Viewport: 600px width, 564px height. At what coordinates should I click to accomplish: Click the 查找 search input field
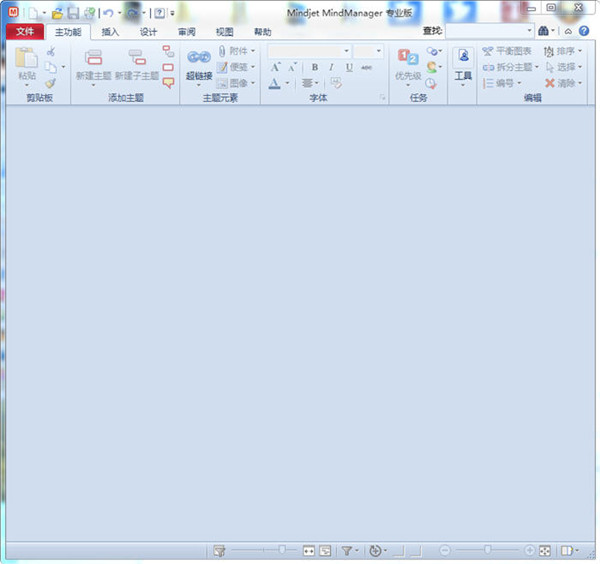pos(490,31)
